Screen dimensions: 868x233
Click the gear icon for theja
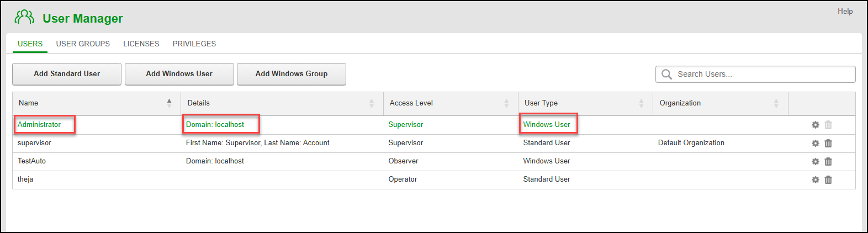pos(815,179)
